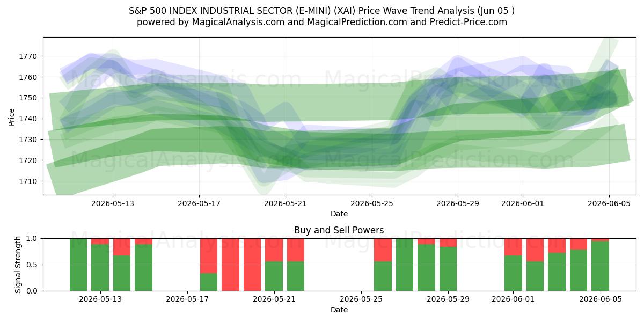Screen dimensions: 644x322
Task: Click the 0.5 signal strength tick
Action: pos(32,265)
